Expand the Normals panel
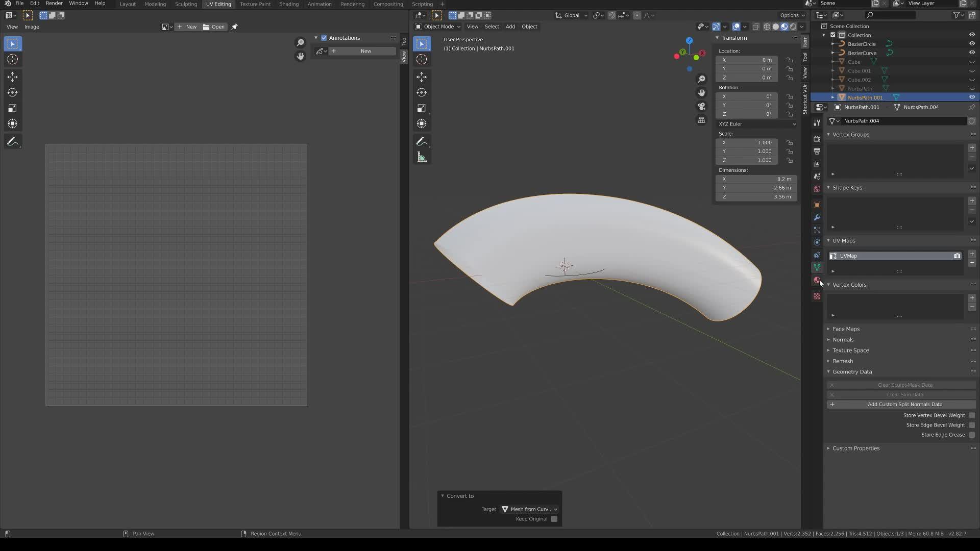The height and width of the screenshot is (551, 980). 843,340
